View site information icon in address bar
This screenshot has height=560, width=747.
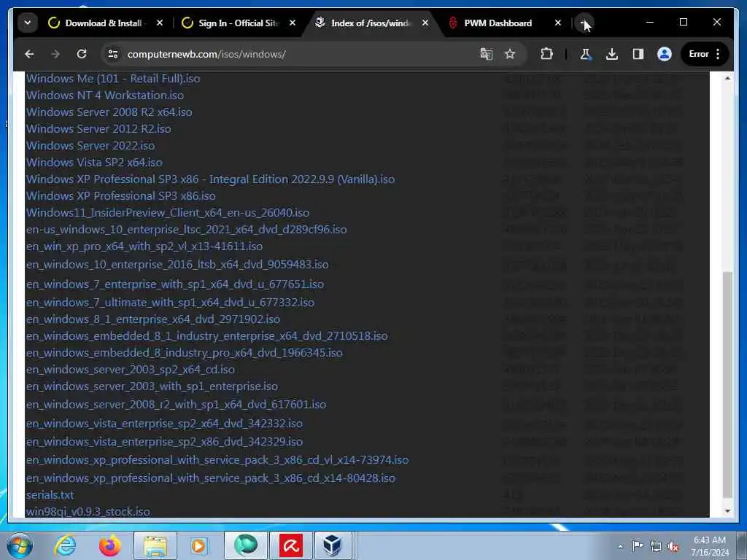tap(113, 54)
